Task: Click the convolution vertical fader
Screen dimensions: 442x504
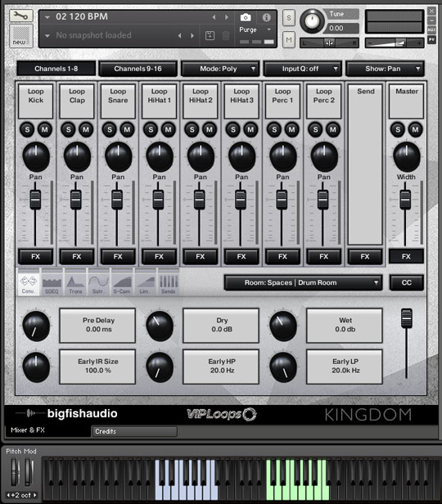Action: click(x=406, y=318)
